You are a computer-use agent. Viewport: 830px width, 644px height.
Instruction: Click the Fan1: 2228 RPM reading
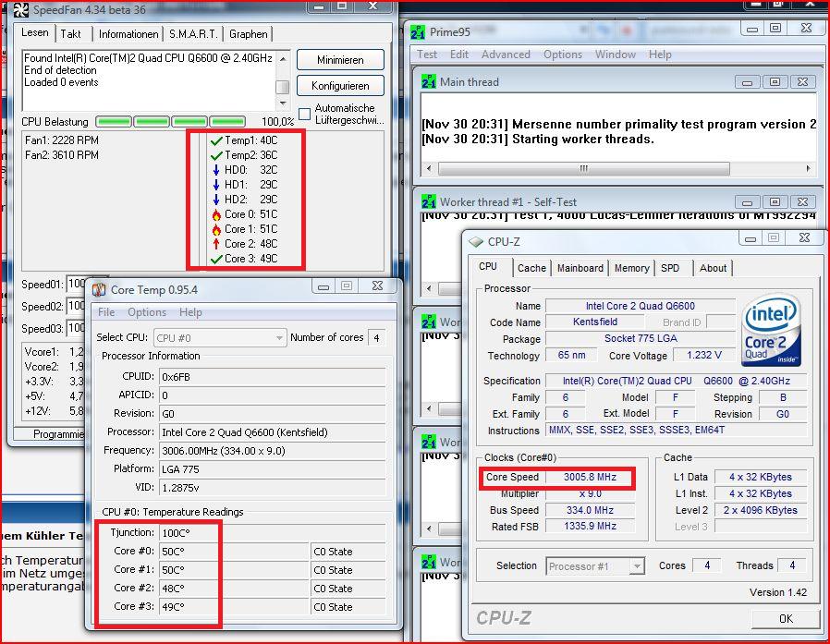coord(61,140)
